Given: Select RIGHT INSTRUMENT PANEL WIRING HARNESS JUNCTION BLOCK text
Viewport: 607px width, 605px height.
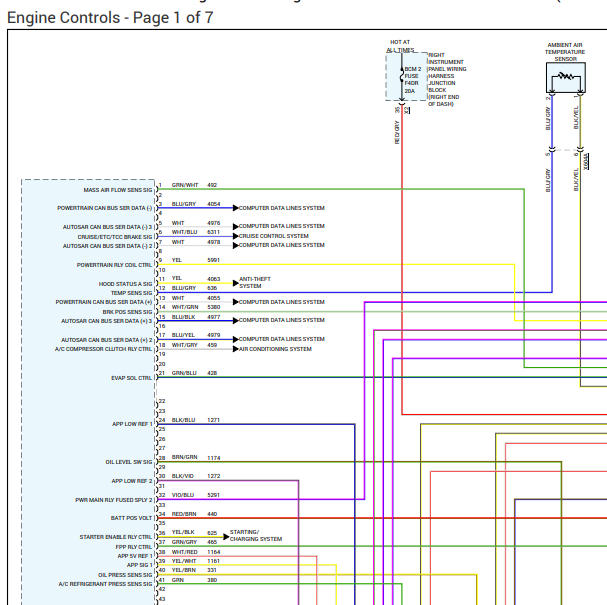Looking at the screenshot, I should (x=447, y=79).
